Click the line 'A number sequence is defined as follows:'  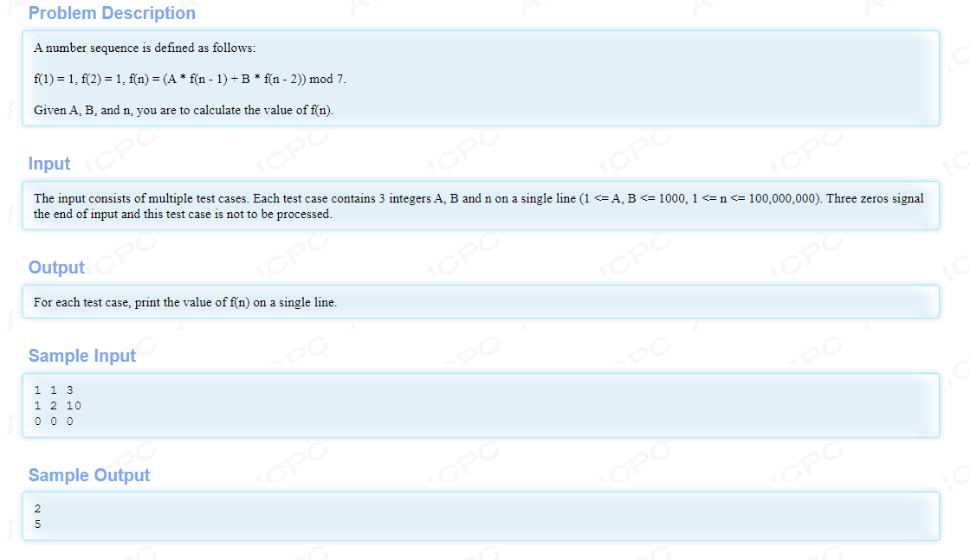point(145,48)
